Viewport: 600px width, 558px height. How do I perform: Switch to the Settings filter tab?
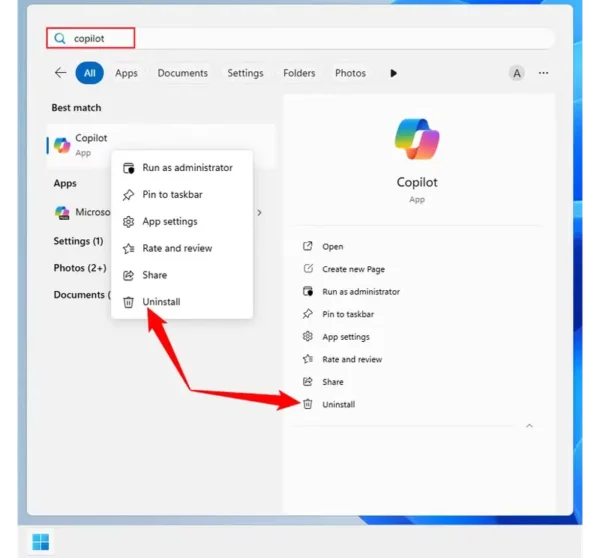[x=245, y=73]
